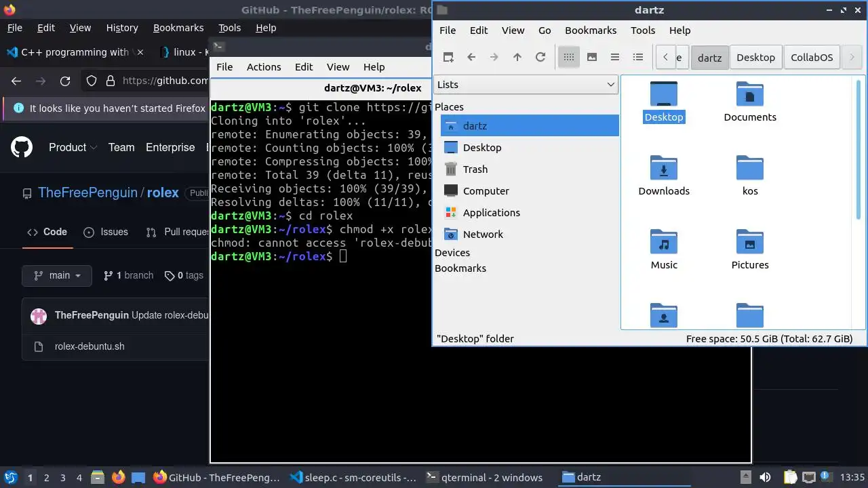The height and width of the screenshot is (488, 868).
Task: Open the Firefox History menu
Action: pos(122,28)
